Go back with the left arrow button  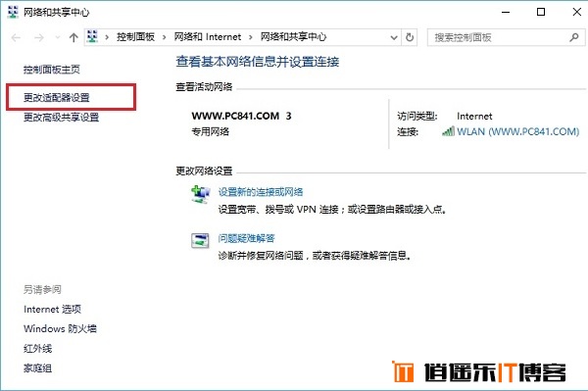16,37
